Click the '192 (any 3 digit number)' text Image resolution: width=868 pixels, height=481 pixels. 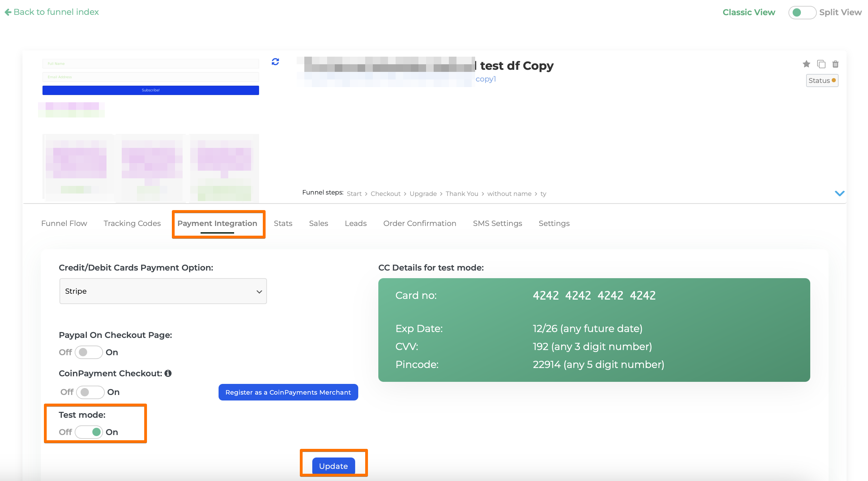tap(592, 346)
